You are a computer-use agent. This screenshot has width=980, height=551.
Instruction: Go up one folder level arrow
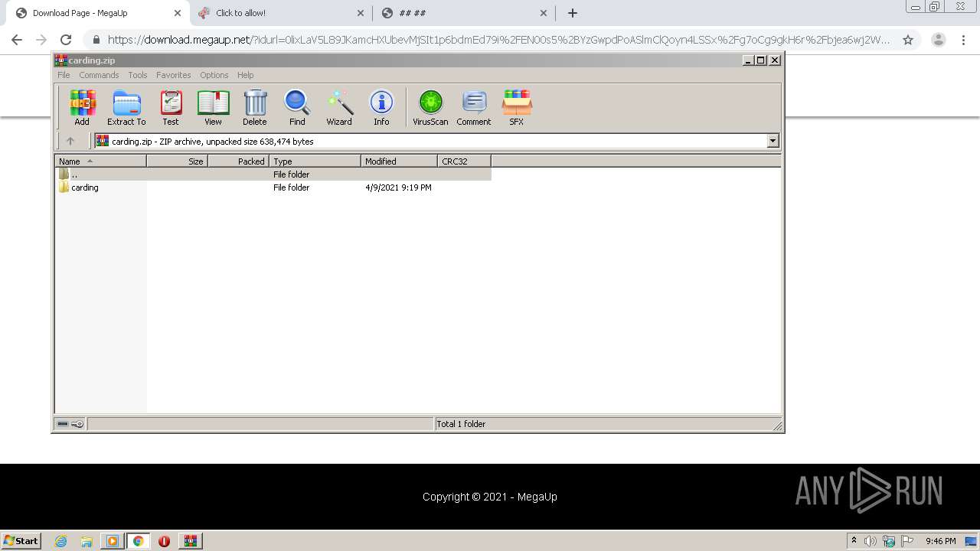(x=70, y=141)
